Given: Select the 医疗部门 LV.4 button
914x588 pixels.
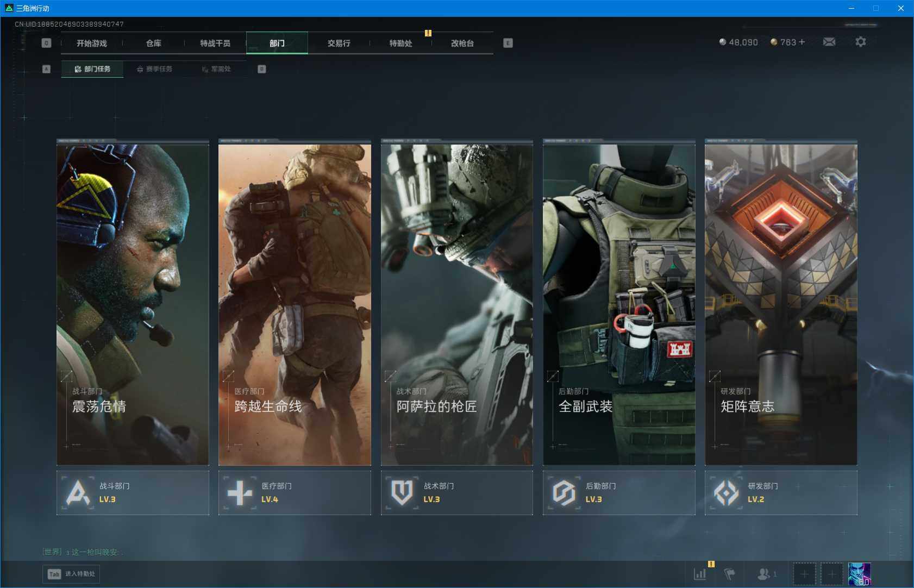Looking at the screenshot, I should 295,493.
